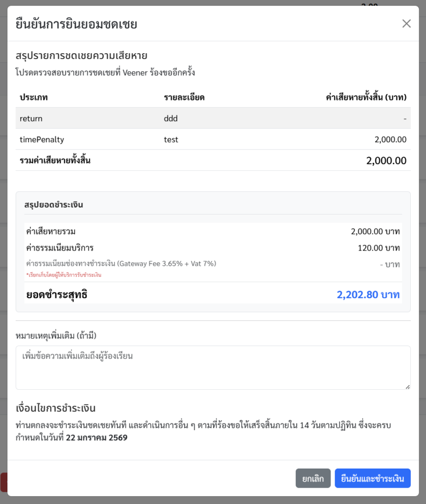Click the หมายเหตุเพิ่มเติม (ถ้ามี) label
This screenshot has width=426, height=504.
pos(56,336)
